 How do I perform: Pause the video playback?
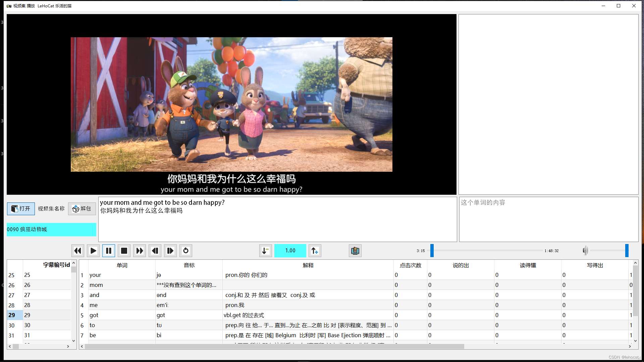pos(109,251)
